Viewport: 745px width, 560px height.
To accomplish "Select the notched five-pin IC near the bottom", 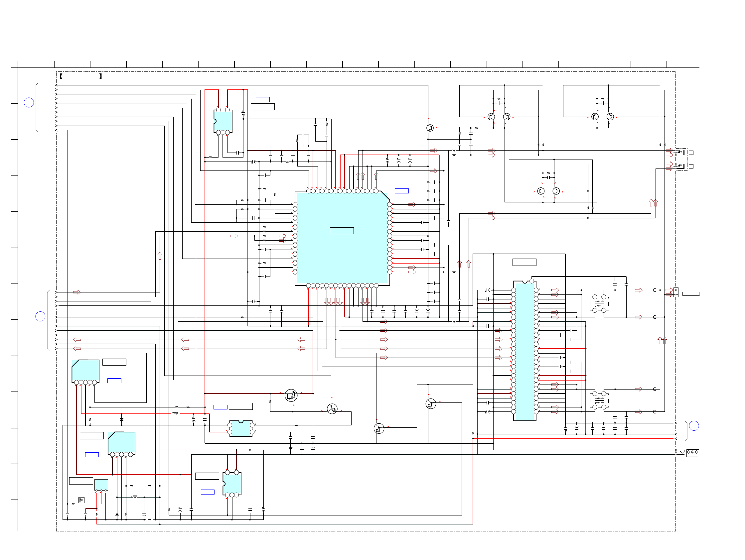I will pos(232,484).
